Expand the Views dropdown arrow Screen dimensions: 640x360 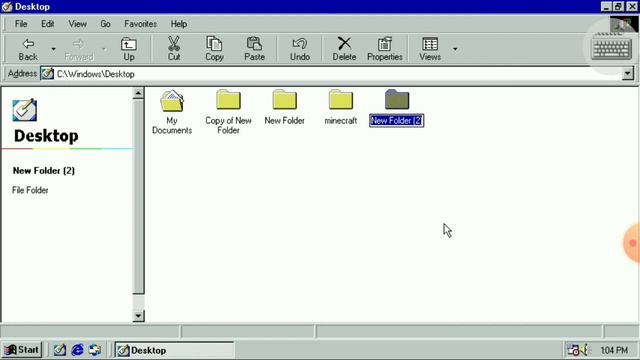click(455, 49)
